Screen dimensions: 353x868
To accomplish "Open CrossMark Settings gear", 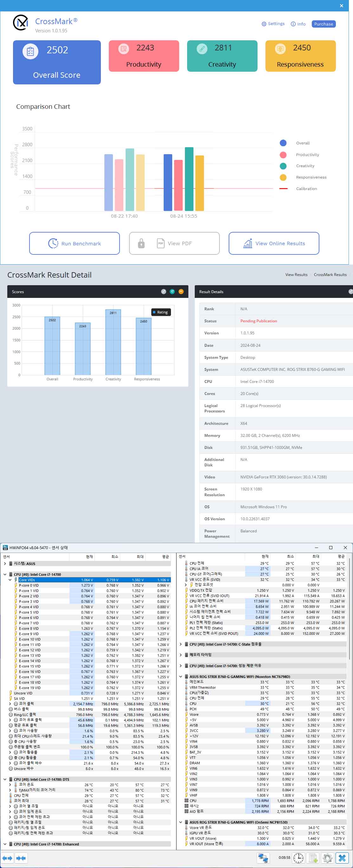I will (x=273, y=24).
